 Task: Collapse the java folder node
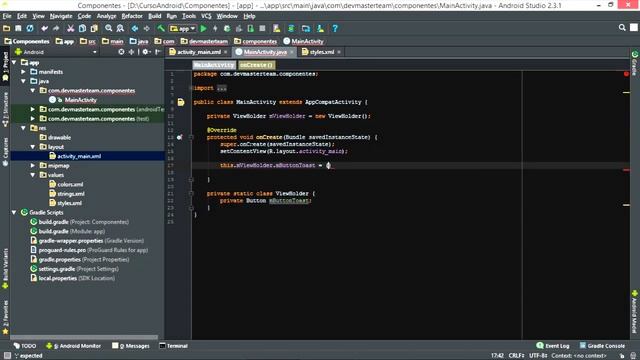pos(24,81)
